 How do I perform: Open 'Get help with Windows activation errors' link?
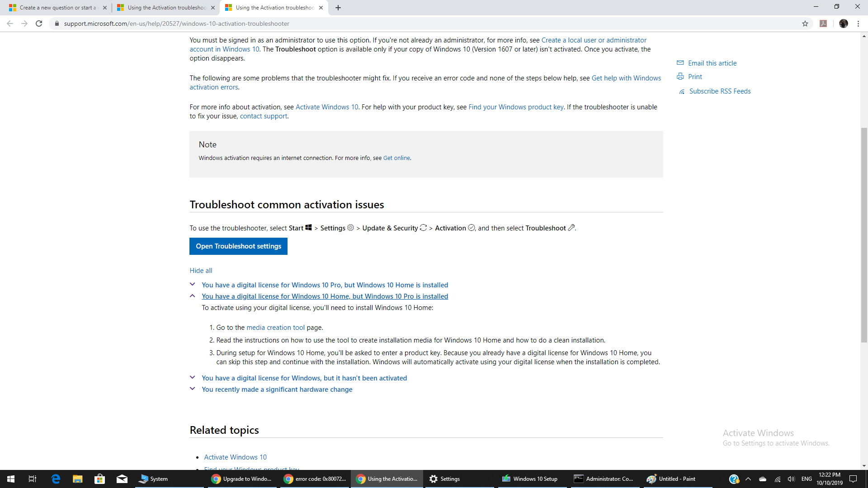626,78
